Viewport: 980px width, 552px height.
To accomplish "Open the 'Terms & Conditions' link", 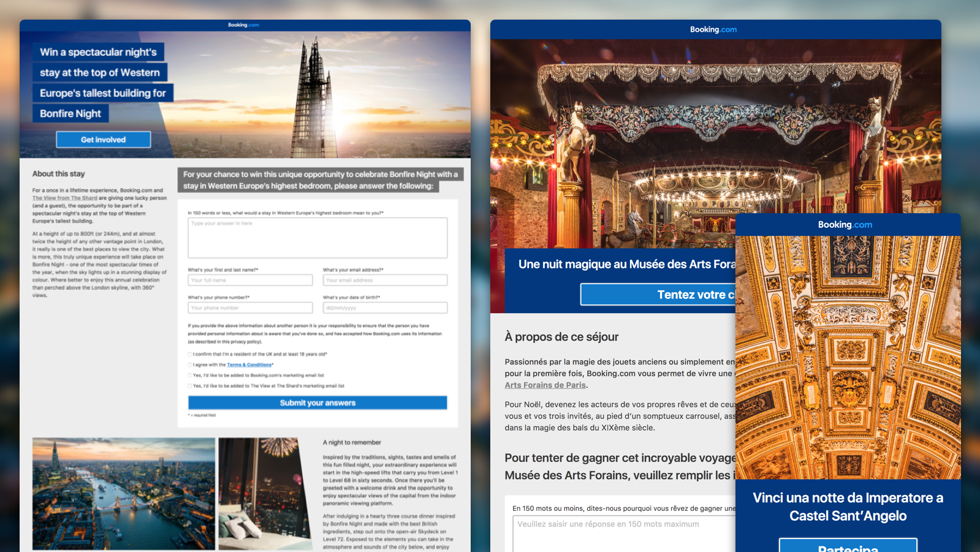I will 249,365.
